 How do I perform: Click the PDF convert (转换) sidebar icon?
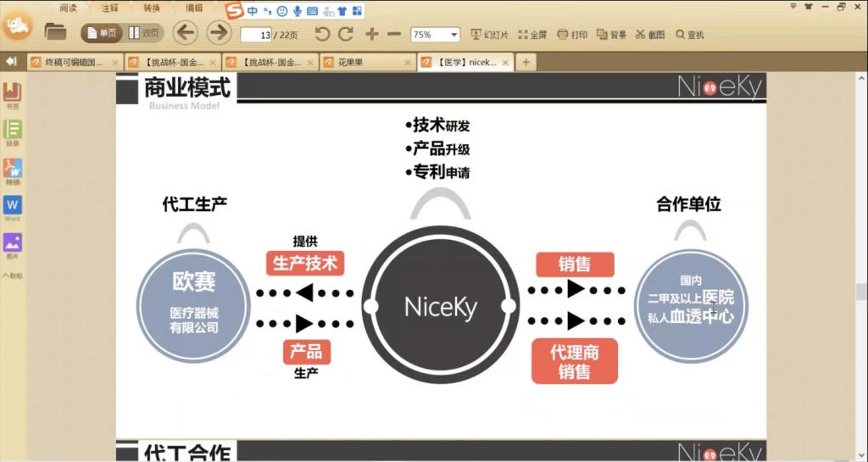point(12,170)
